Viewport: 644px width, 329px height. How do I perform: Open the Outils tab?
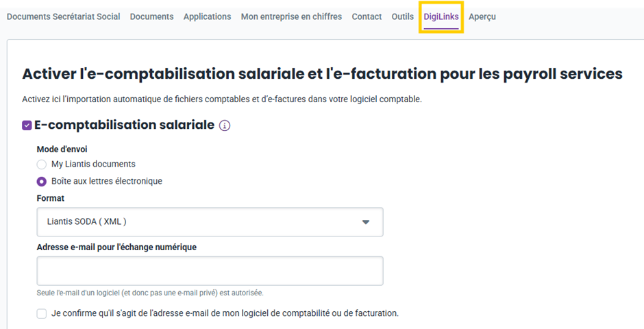pos(403,17)
